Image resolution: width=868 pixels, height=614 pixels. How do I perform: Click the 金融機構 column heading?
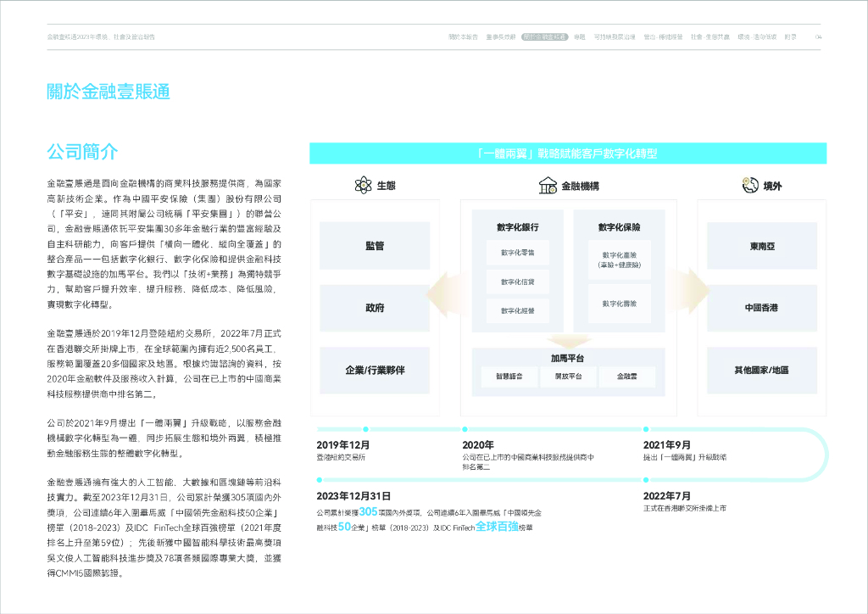580,186
